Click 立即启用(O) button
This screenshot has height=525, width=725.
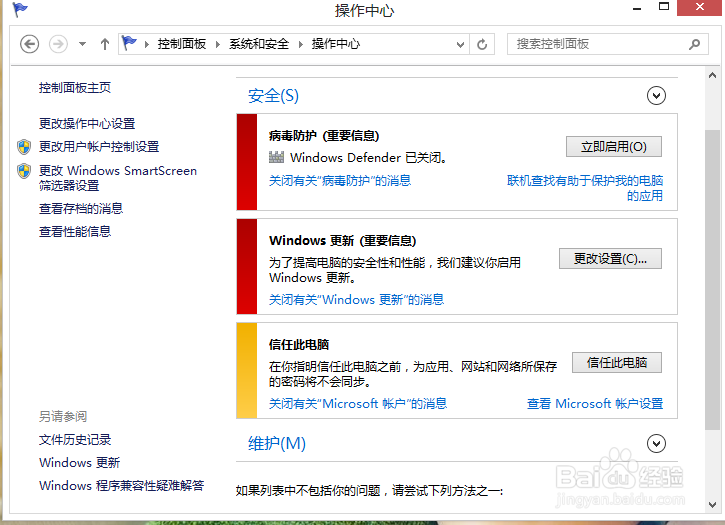614,147
